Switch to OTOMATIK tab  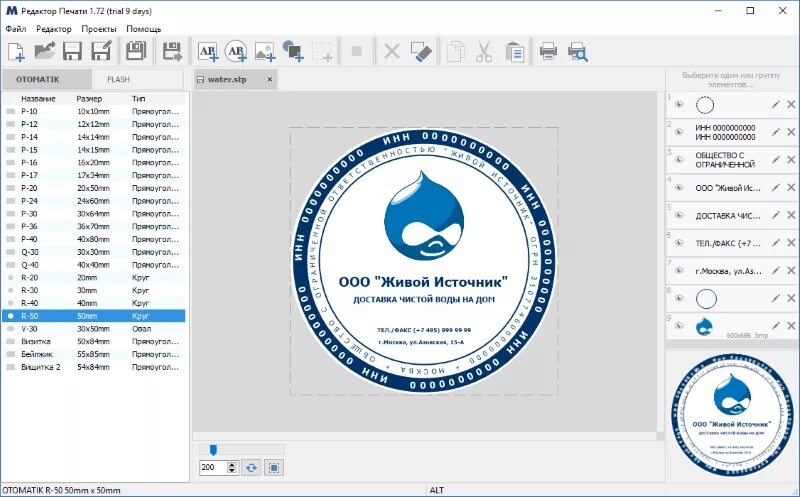click(47, 80)
